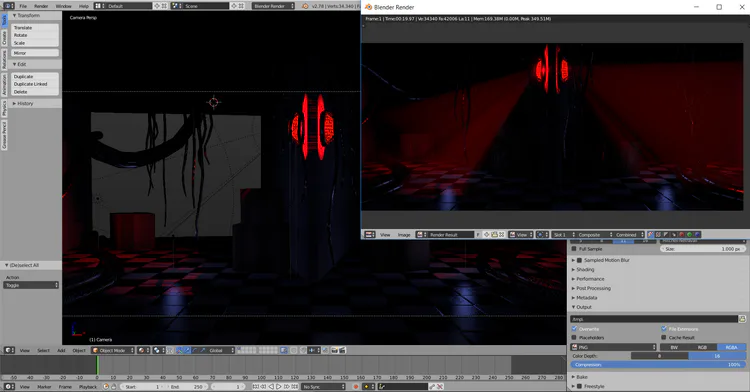Click the Translate button
Image resolution: width=750 pixels, height=392 pixels.
pos(35,28)
